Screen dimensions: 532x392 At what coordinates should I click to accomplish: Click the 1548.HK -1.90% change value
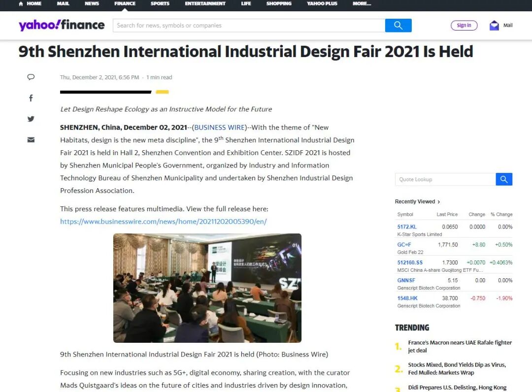coord(504,298)
